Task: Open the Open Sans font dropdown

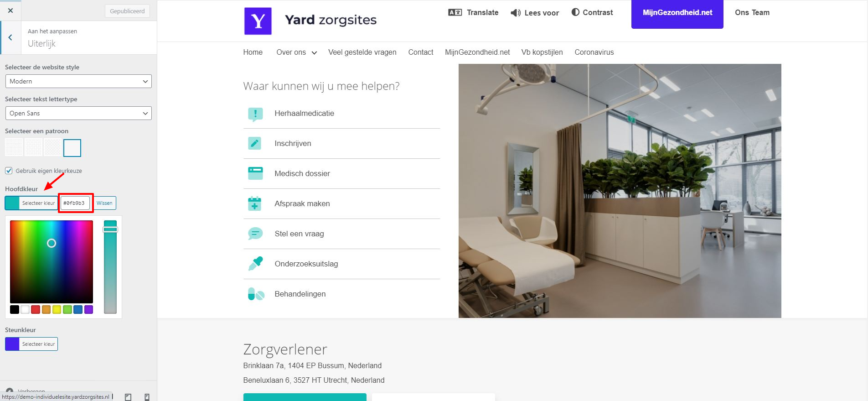Action: point(78,113)
